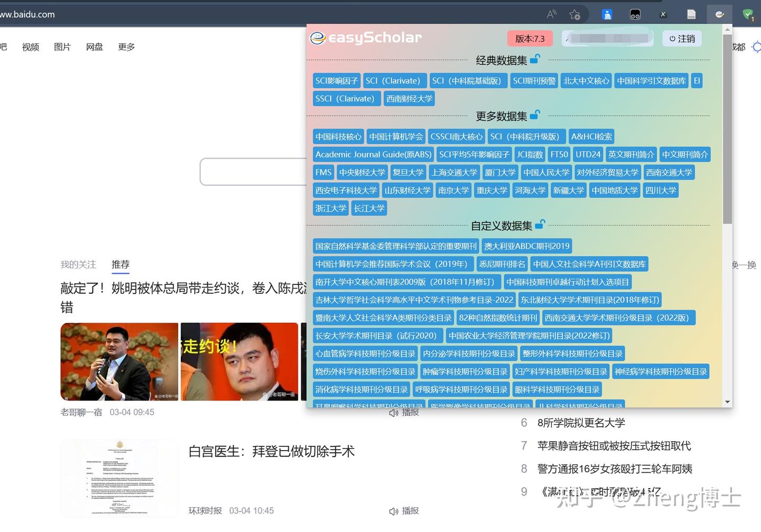Toggle the lock beside 更多数据集 header

pos(535,115)
